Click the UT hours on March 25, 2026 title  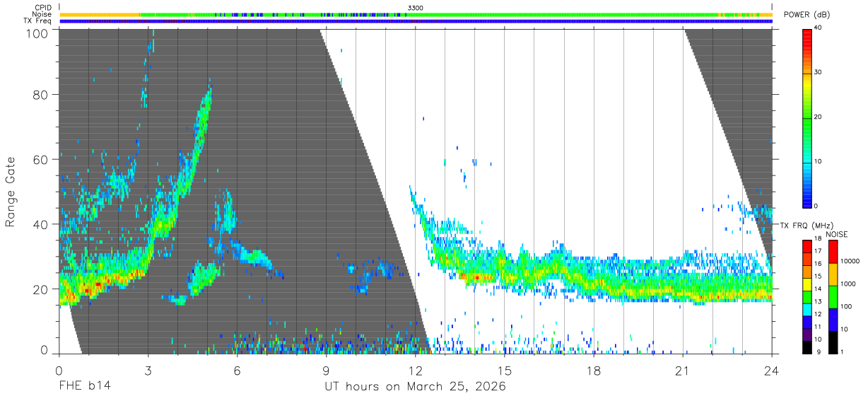pos(415,387)
